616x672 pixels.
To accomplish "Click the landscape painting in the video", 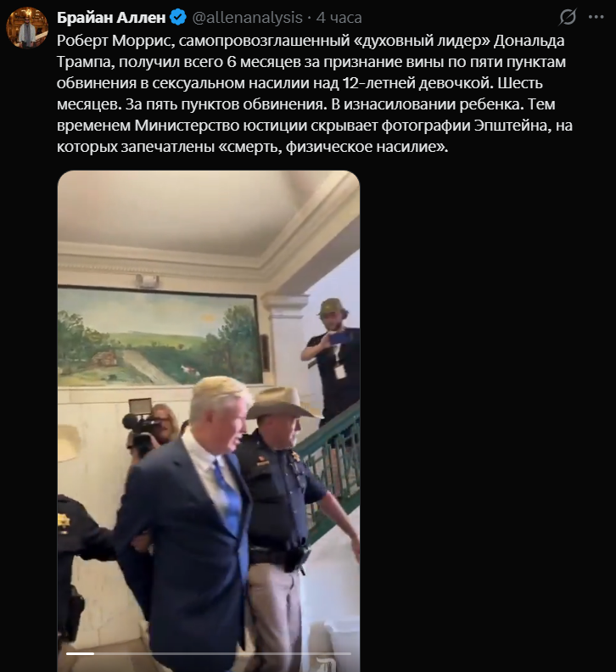I will [160, 337].
